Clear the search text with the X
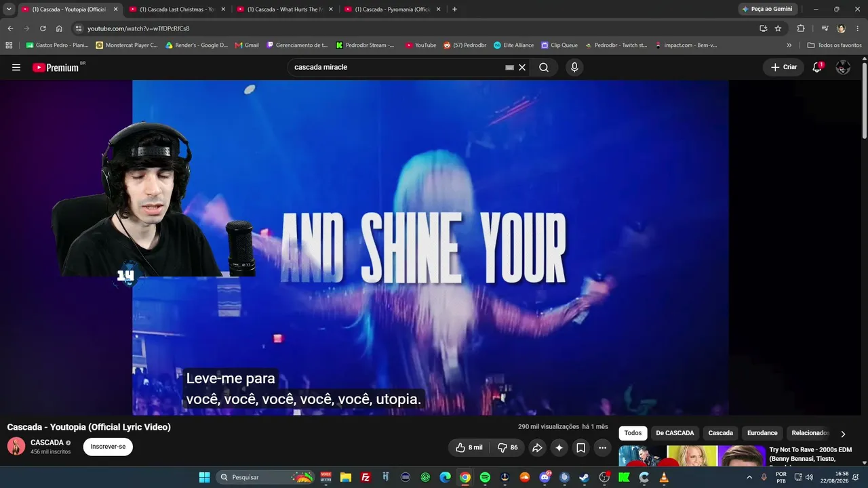868x488 pixels. (x=522, y=67)
